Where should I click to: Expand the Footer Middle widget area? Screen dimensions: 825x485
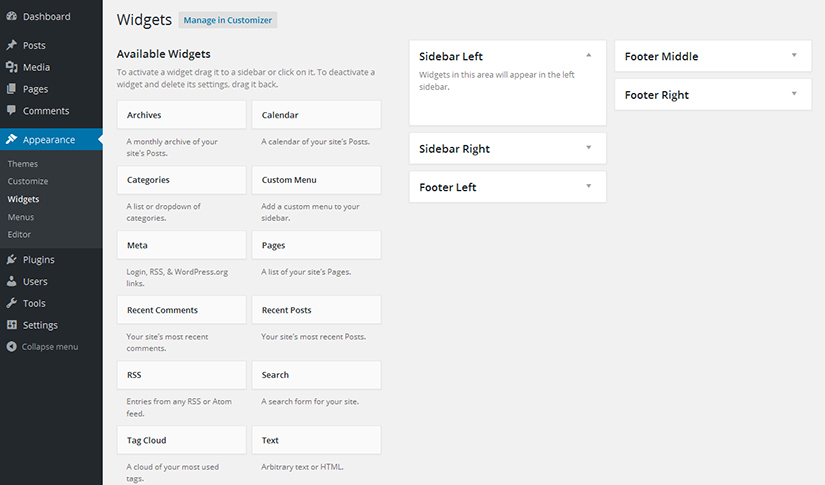794,55
